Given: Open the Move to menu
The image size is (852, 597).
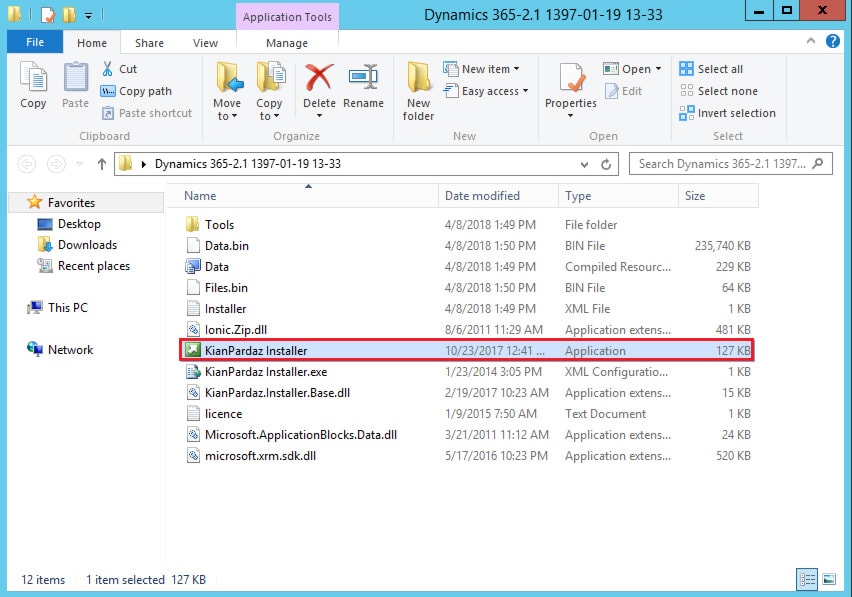Looking at the screenshot, I should point(227,91).
